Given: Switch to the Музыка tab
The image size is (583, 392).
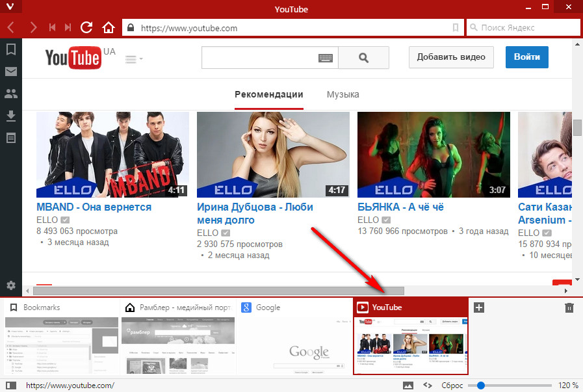Looking at the screenshot, I should (343, 95).
